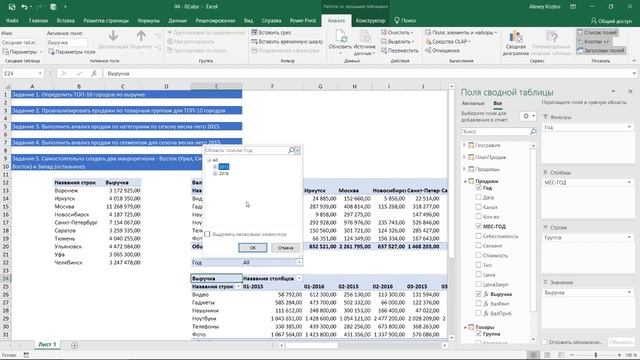Screen dimensions: 640x360
Task: Collapse the ribbon with the chevron arrow
Action: 634,61
